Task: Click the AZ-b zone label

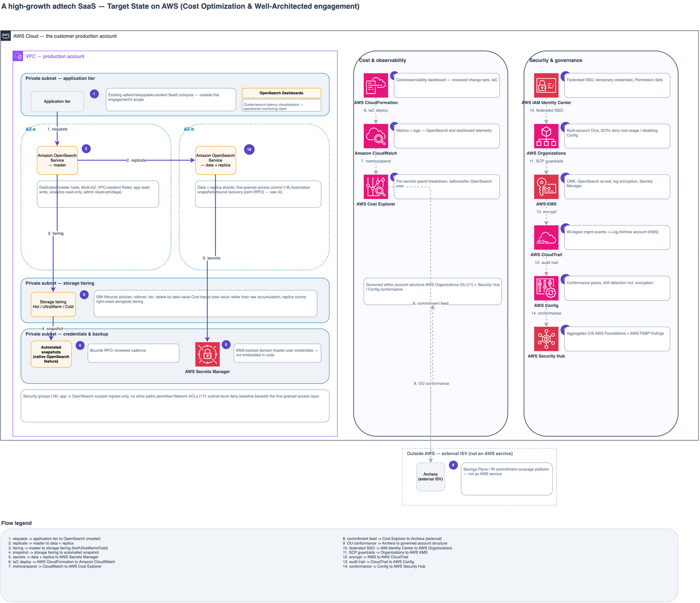Action: coord(189,129)
